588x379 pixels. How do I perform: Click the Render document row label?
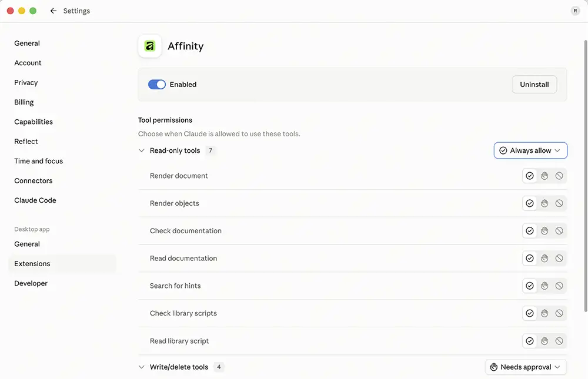(179, 176)
